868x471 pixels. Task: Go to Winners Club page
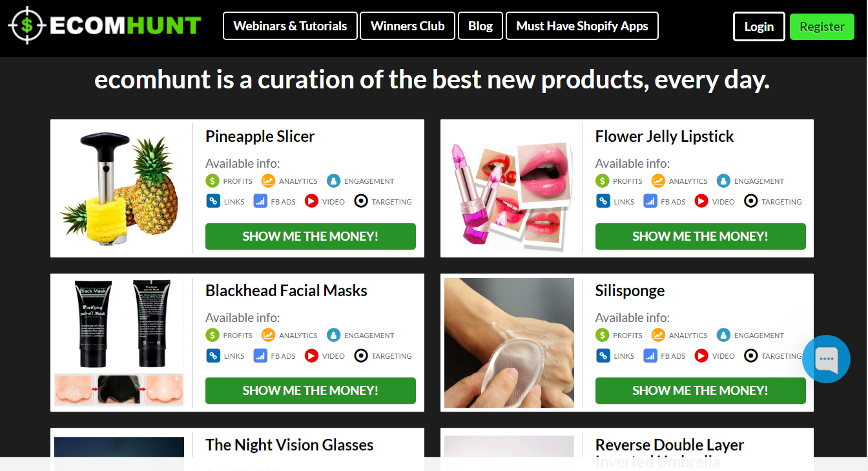point(408,26)
